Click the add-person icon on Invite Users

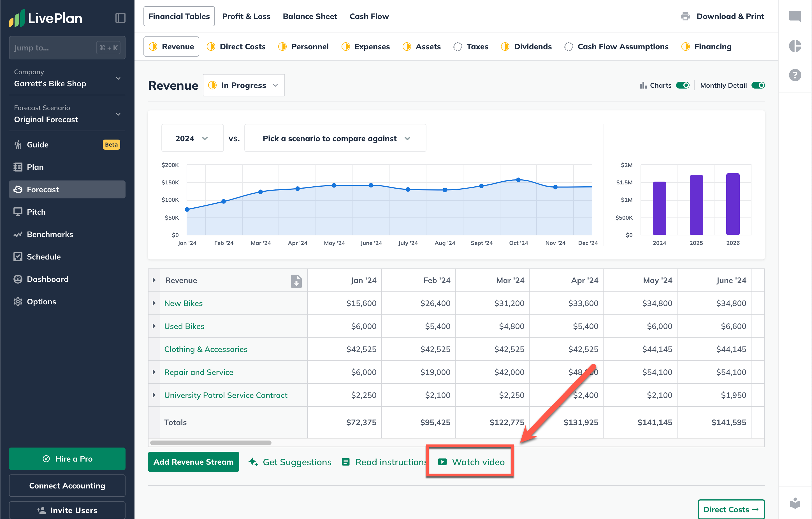point(41,510)
